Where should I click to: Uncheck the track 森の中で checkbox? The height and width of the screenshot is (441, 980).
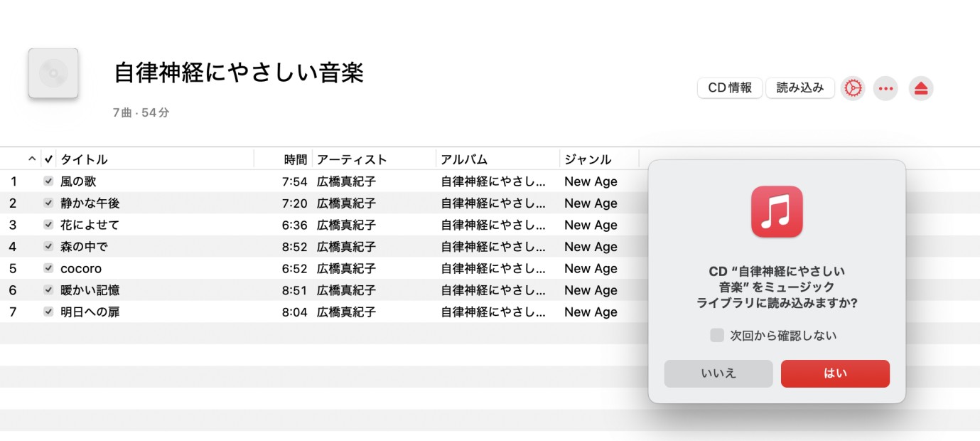coord(48,247)
